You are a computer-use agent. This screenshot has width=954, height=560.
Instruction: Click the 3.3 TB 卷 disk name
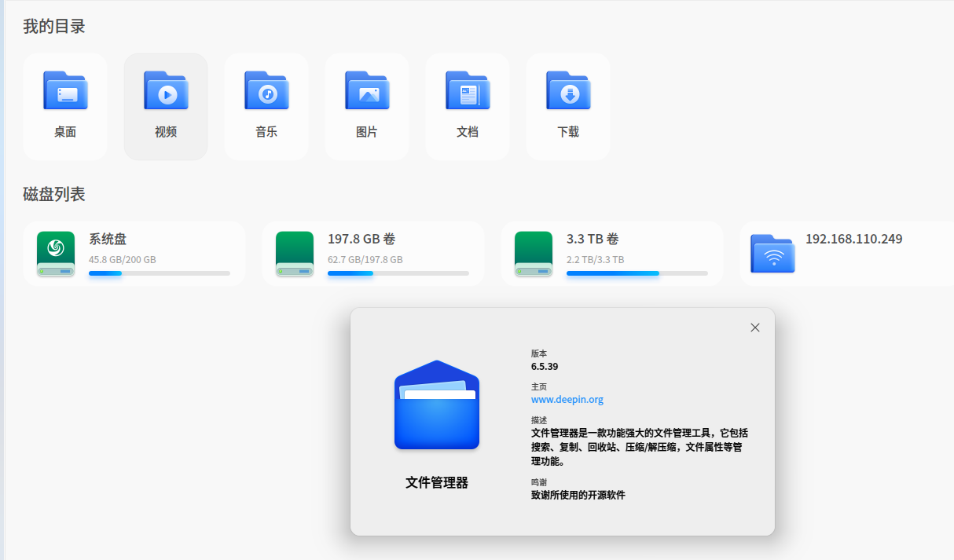(x=593, y=239)
